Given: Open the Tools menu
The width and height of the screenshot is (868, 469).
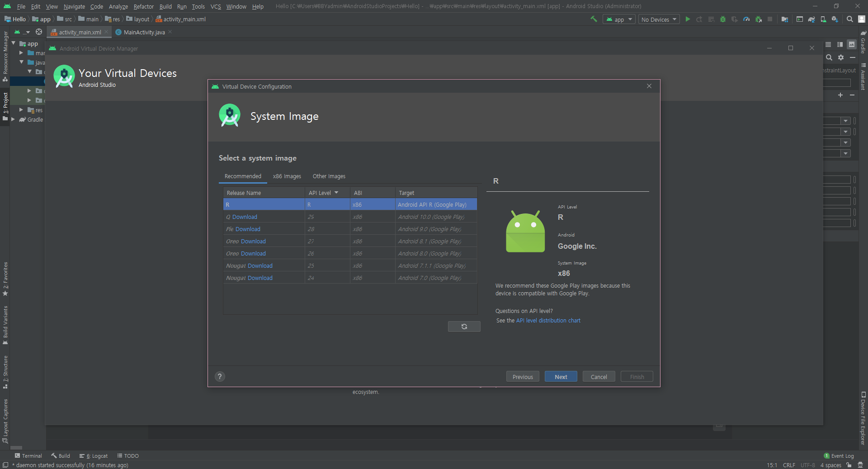Looking at the screenshot, I should pyautogui.click(x=198, y=6).
